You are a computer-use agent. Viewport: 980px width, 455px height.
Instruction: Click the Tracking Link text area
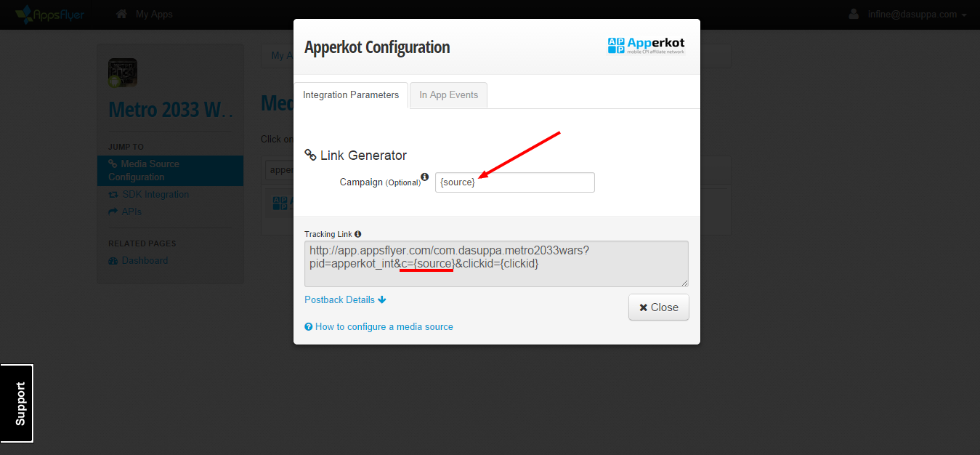pos(496,263)
